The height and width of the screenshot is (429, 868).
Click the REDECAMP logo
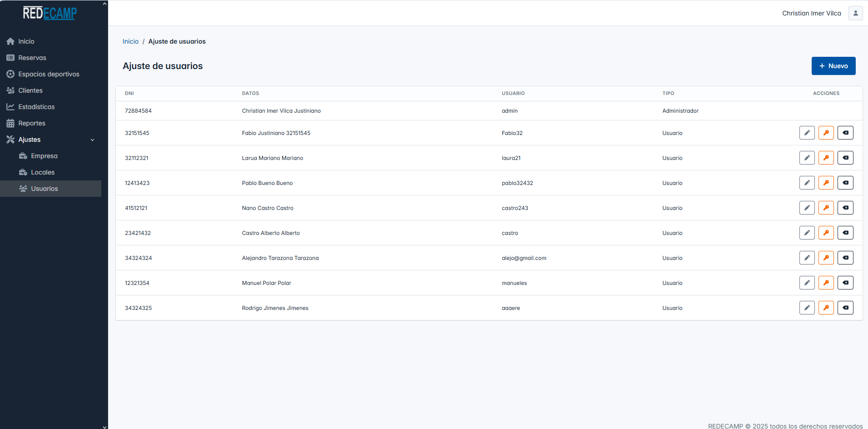(50, 13)
